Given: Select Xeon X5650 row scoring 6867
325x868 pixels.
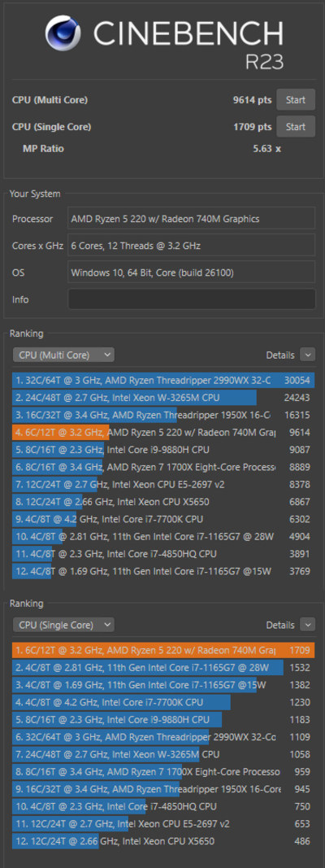Looking at the screenshot, I should [163, 502].
